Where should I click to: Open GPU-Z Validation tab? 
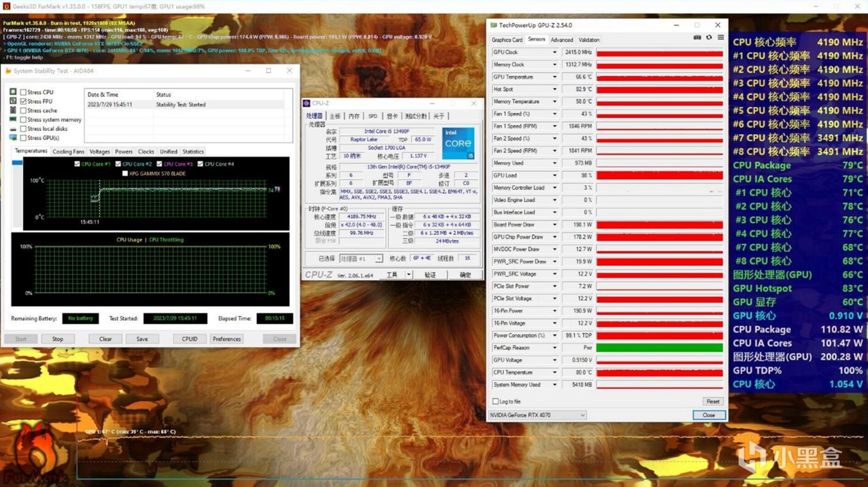[589, 40]
